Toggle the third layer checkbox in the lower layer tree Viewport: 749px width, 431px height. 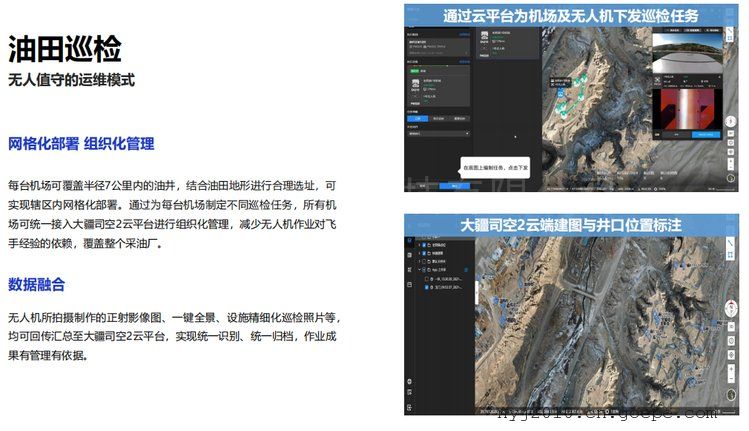424,263
